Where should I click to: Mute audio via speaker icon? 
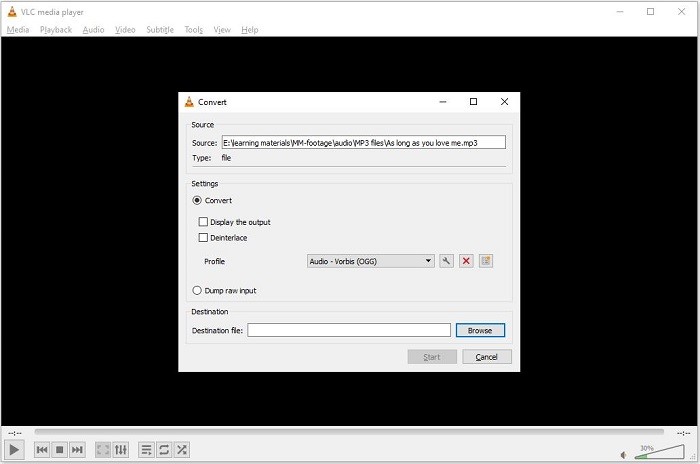pos(624,455)
